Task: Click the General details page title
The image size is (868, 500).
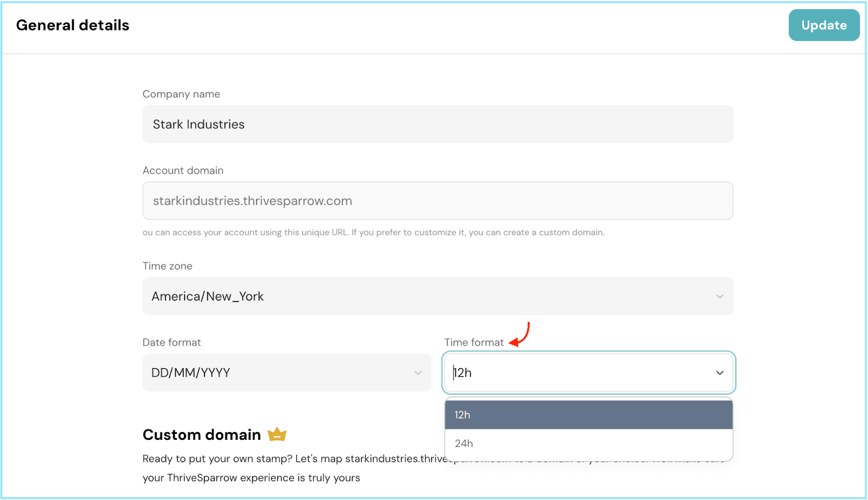Action: tap(73, 25)
